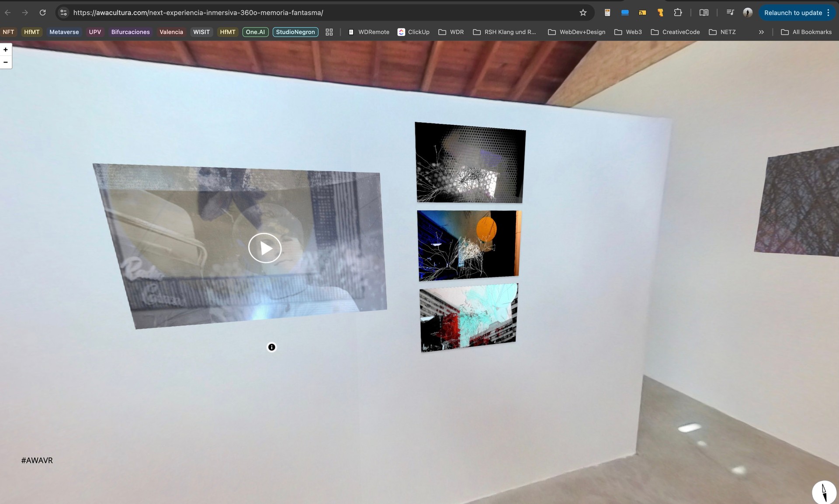Open the site info icon in address bar

coord(63,13)
